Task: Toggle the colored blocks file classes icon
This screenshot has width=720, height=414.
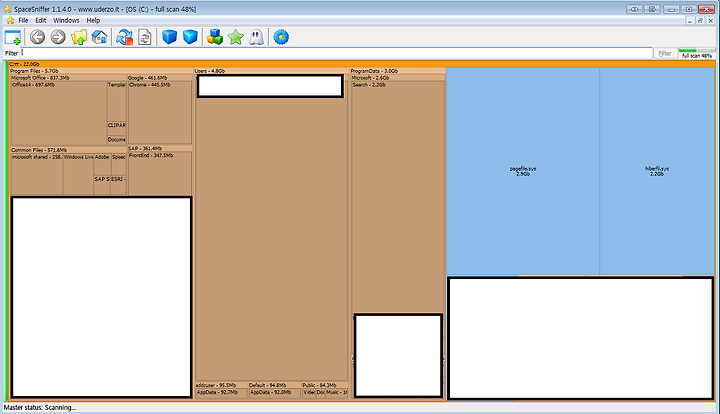Action: coord(214,37)
